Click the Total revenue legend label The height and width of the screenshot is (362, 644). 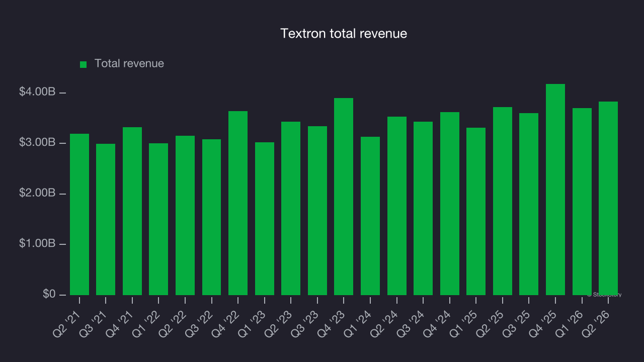pos(129,64)
